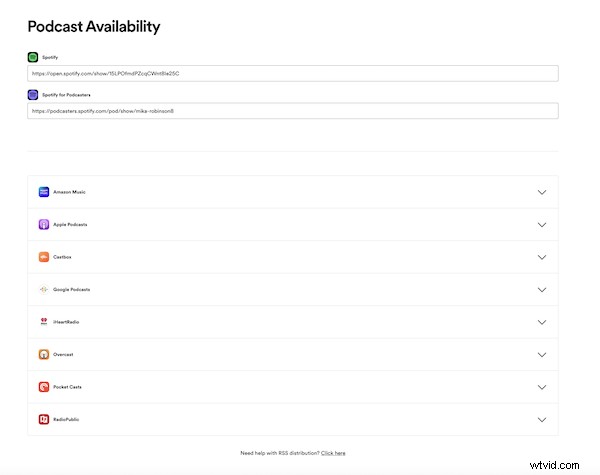Click the Spotify for Podcasters icon
The image size is (600, 475).
tap(33, 96)
